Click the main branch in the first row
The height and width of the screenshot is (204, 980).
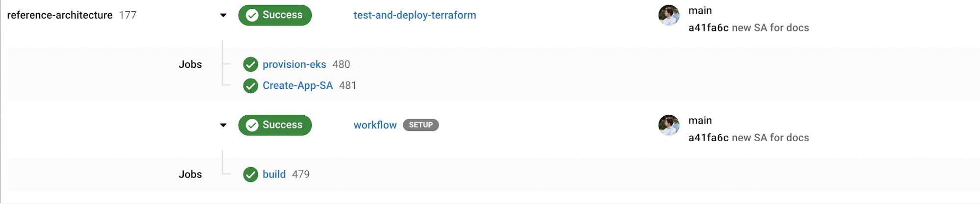(700, 10)
